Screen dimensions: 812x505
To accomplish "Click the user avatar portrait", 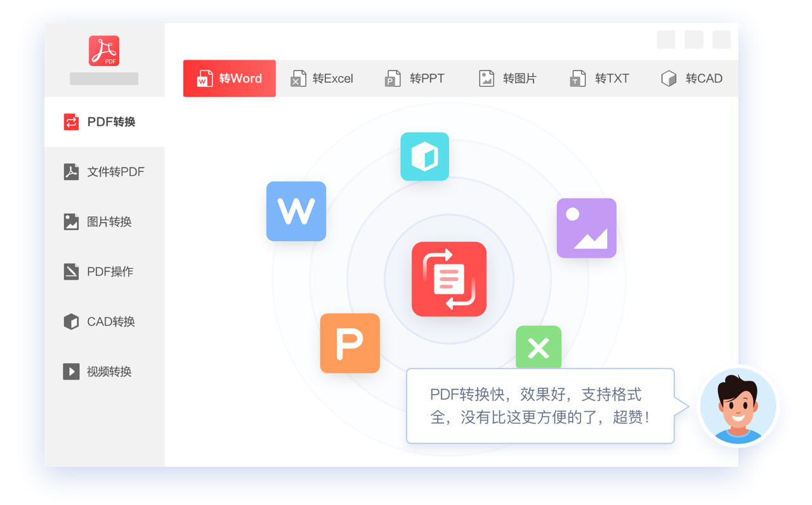I will pos(738,406).
